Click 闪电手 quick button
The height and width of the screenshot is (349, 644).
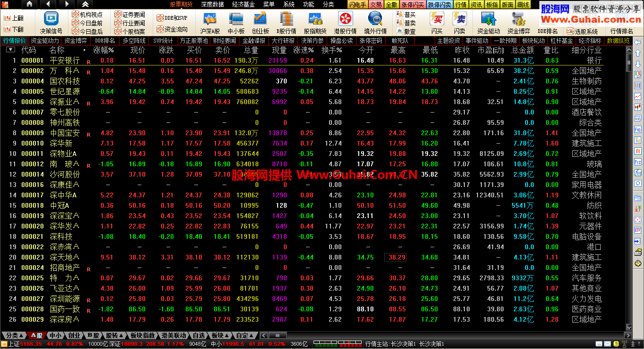pyautogui.click(x=358, y=5)
